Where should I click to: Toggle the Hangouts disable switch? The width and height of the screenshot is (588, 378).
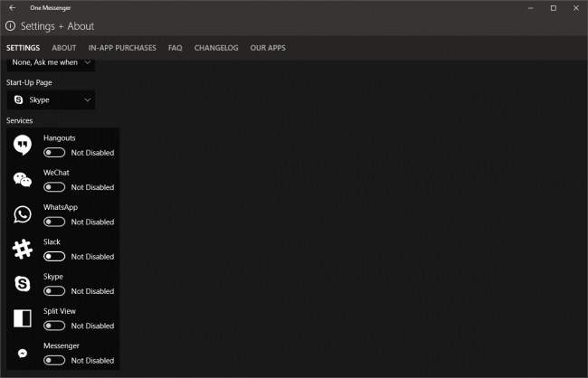[54, 153]
